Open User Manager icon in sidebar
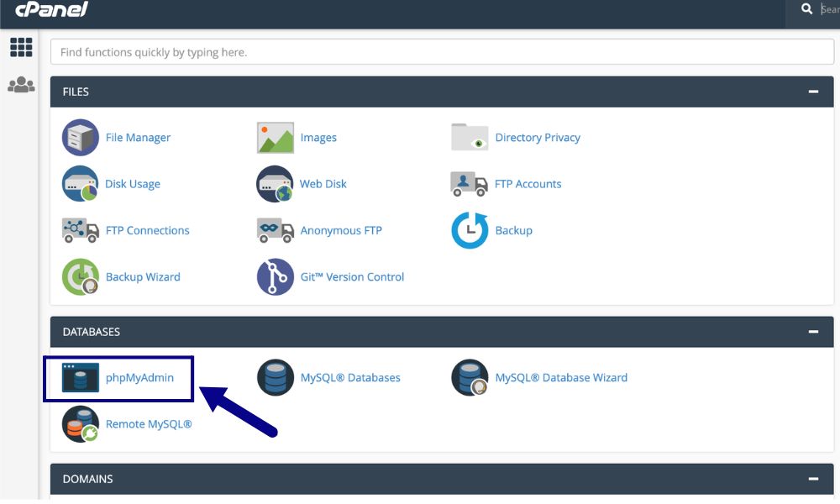 pos(22,85)
